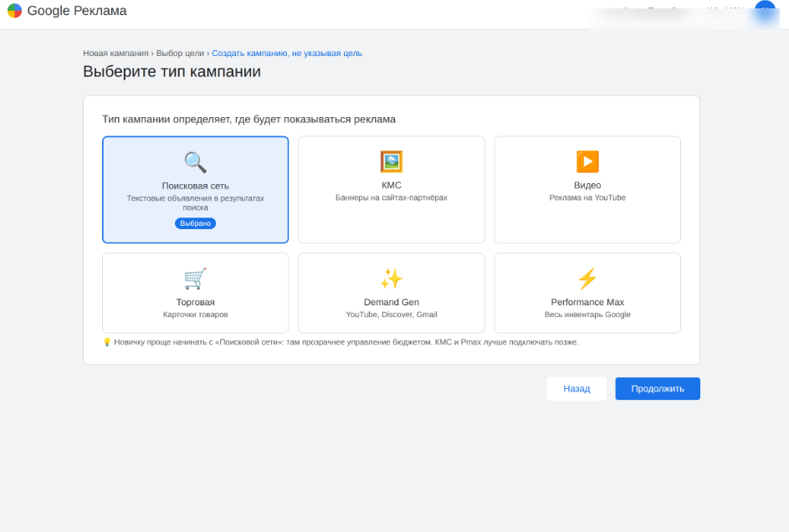Click the sparkles Demand Gen icon
Viewport: 789px width, 532px height.
(x=392, y=279)
